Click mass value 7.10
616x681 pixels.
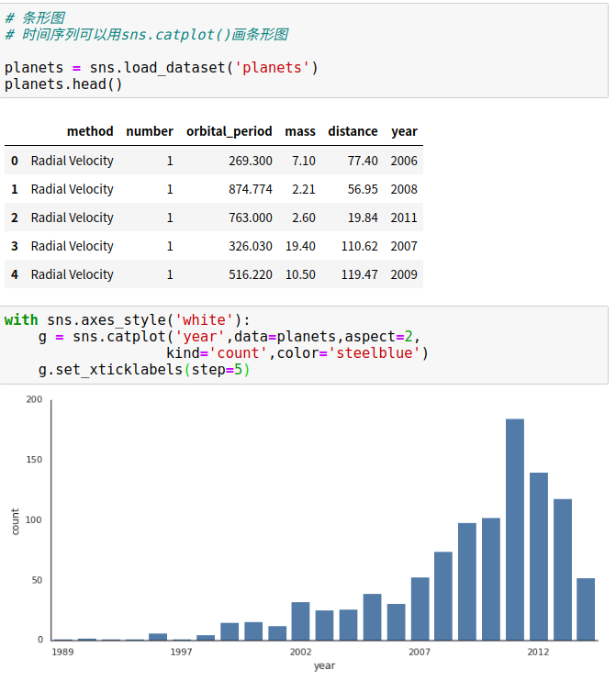304,161
